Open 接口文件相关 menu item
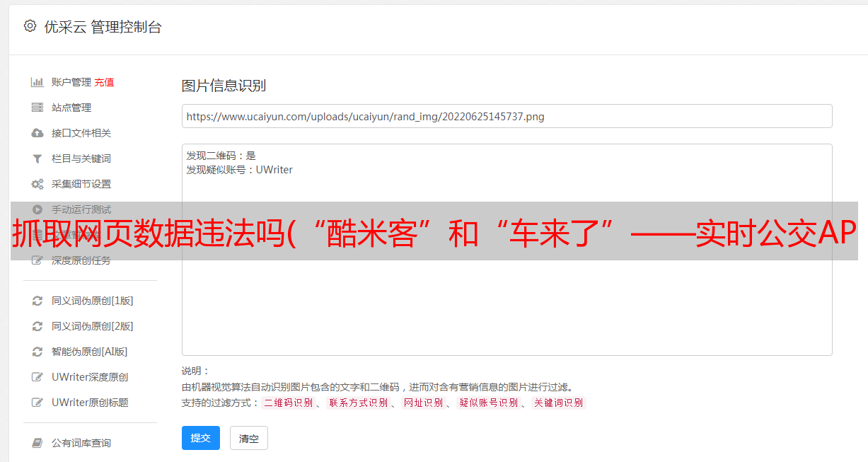The height and width of the screenshot is (462, 868). [x=81, y=133]
